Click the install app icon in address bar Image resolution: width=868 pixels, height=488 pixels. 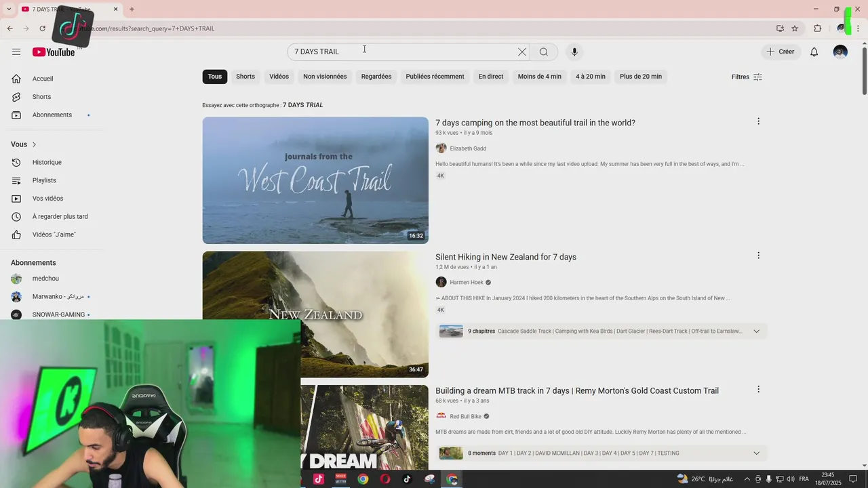(780, 28)
